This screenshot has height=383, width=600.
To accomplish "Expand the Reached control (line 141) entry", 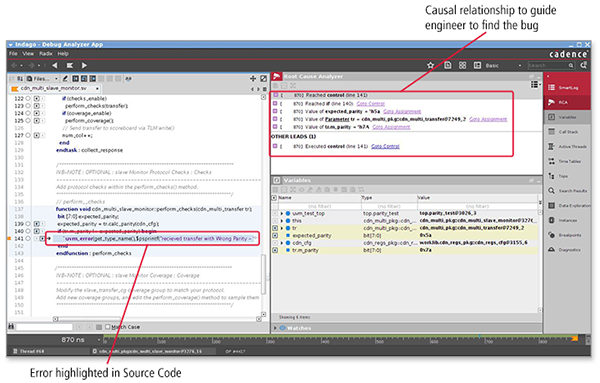I will tap(275, 95).
